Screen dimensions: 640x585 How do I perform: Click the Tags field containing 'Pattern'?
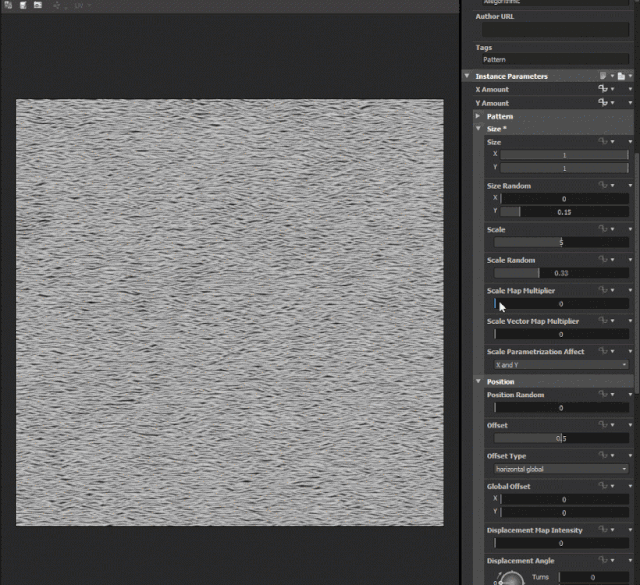tap(556, 60)
